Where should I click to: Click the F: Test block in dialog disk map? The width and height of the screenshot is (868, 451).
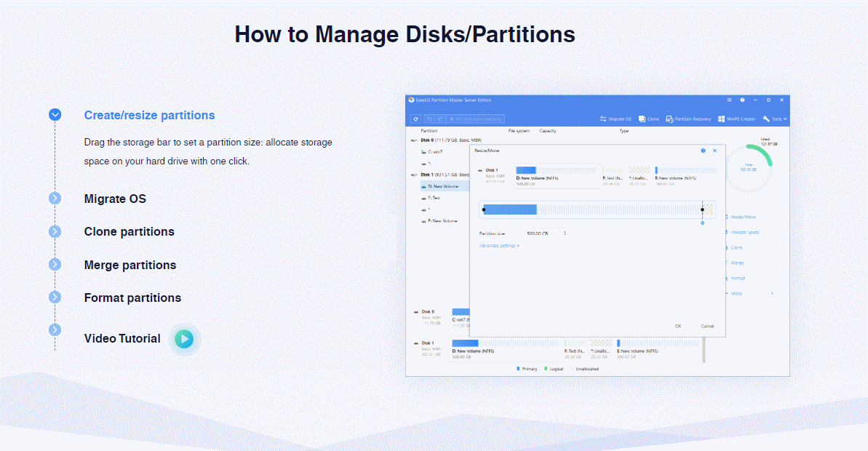click(x=612, y=170)
